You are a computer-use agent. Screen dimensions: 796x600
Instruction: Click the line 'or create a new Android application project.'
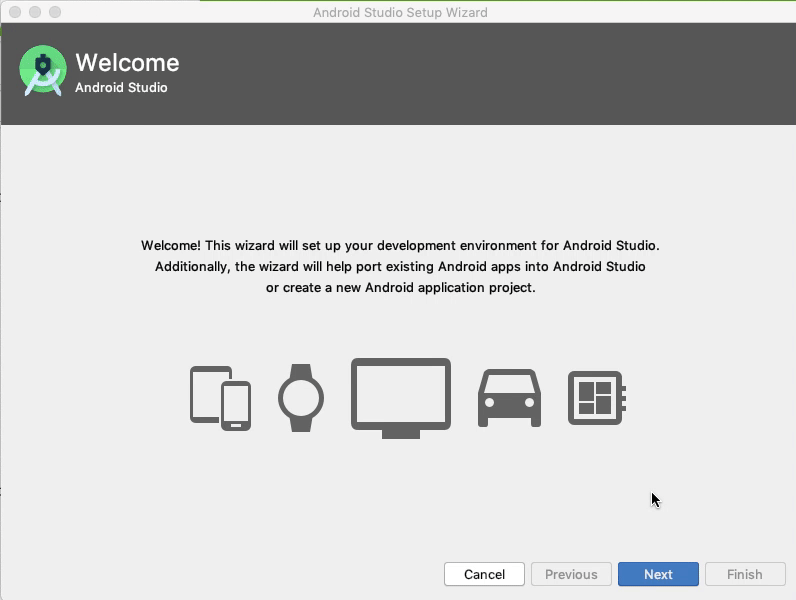click(401, 288)
